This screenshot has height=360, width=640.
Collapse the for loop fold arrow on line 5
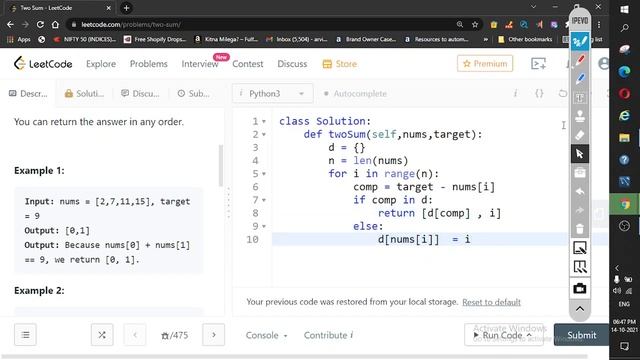(264, 174)
